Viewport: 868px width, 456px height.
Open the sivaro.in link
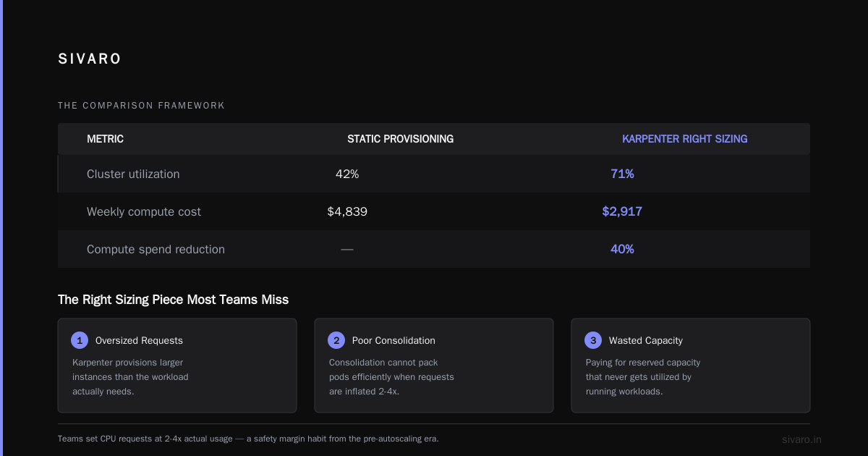801,439
